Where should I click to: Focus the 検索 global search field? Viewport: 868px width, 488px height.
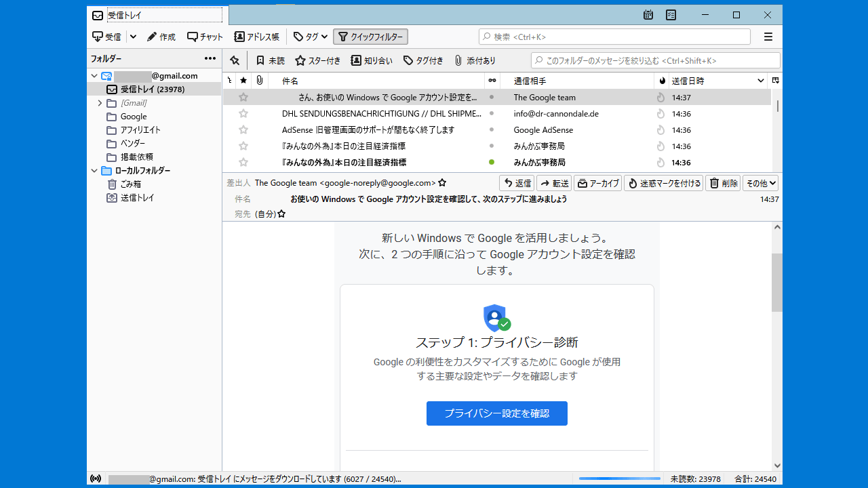pyautogui.click(x=614, y=37)
